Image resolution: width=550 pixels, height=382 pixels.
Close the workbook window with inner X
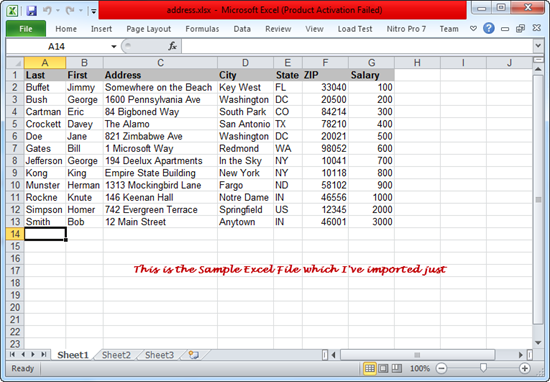(537, 28)
